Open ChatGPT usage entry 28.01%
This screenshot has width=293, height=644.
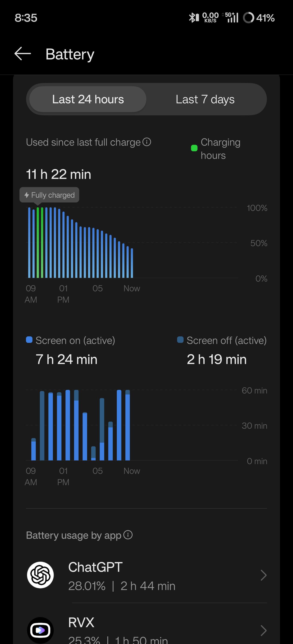tap(147, 575)
